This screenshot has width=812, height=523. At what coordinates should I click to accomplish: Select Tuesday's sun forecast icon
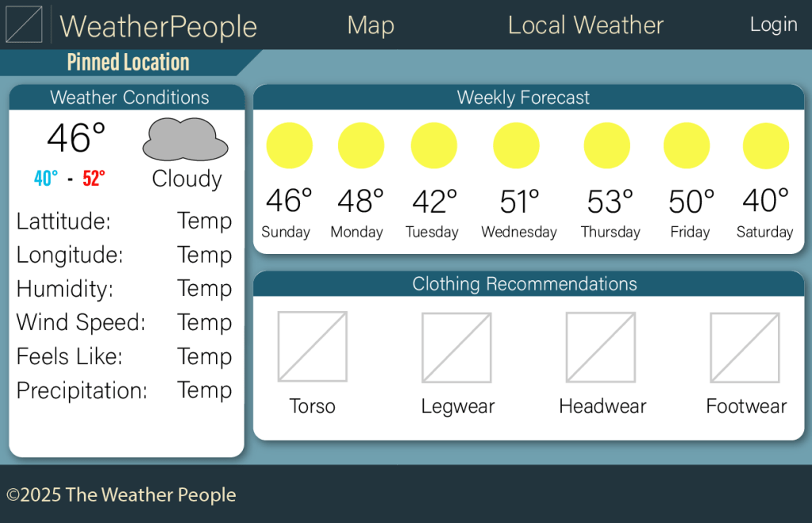coord(433,146)
